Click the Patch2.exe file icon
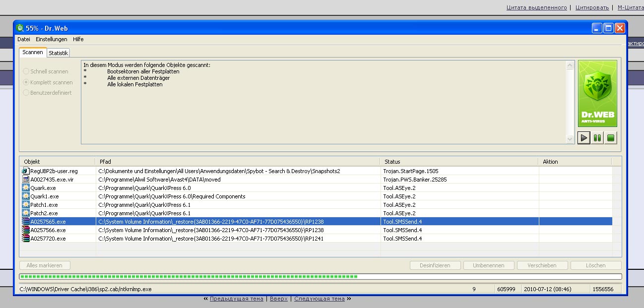Screen dimensions: 644x308 (x=26, y=213)
